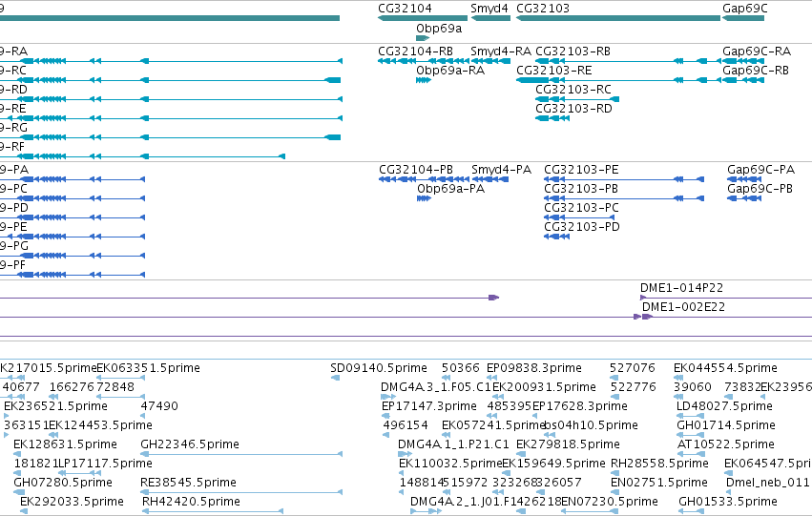Click protein Gap69C-PA label

pyautogui.click(x=760, y=170)
